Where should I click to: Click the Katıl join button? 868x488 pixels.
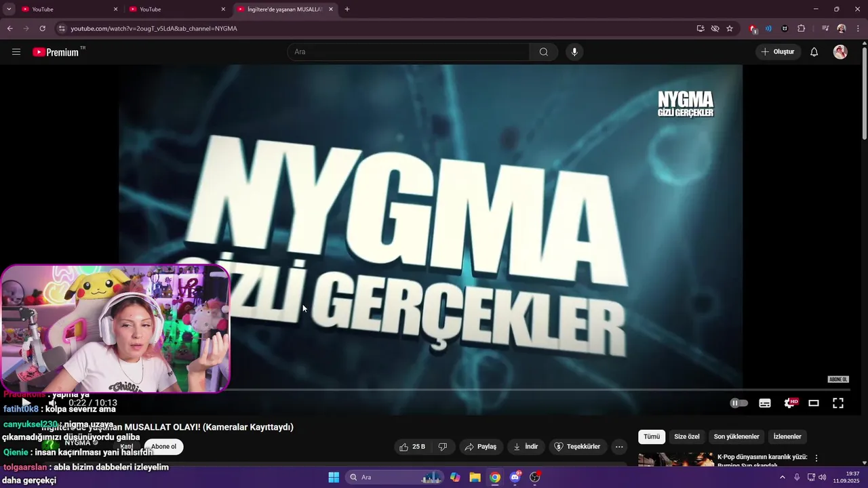(x=126, y=447)
